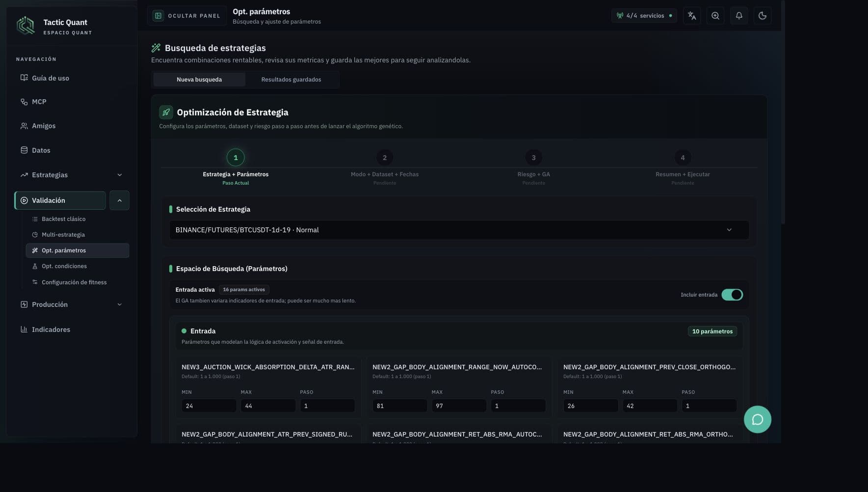Select the Validación sidebar item
The image size is (868, 492).
[x=60, y=200]
